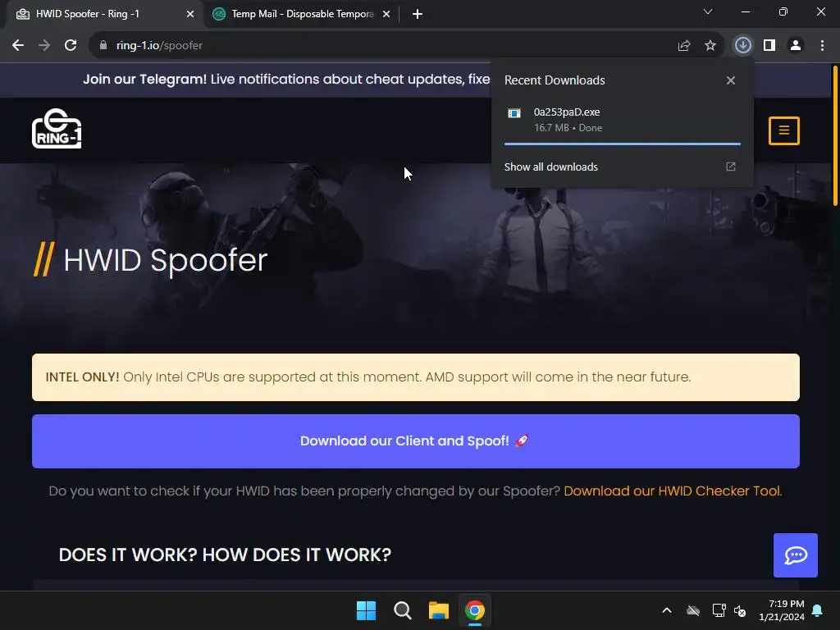Reload the ring-1.io page

click(71, 46)
